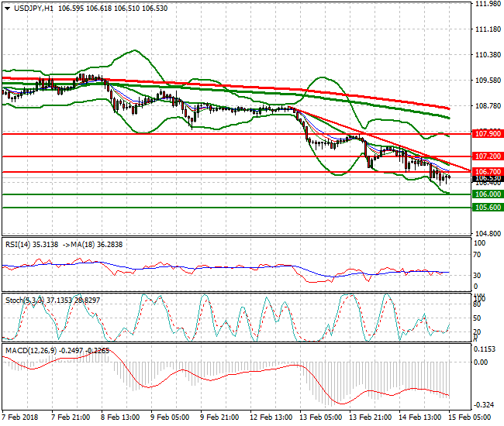Select the green 106.000 support price tag
This screenshot has width=504, height=426.
[x=487, y=194]
